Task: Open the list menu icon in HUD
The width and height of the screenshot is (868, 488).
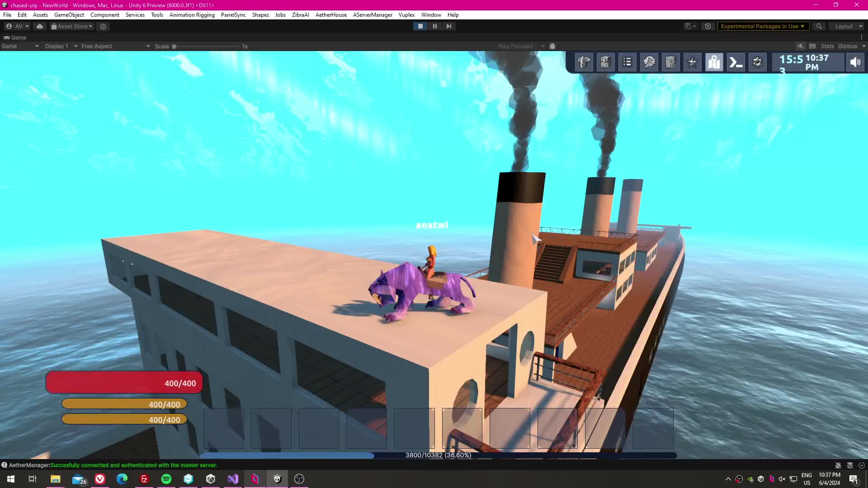Action: (x=627, y=62)
